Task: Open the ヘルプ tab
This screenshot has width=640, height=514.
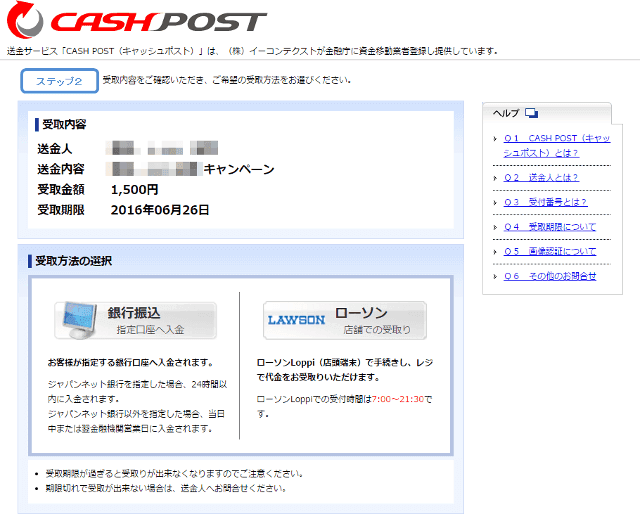Action: (507, 113)
